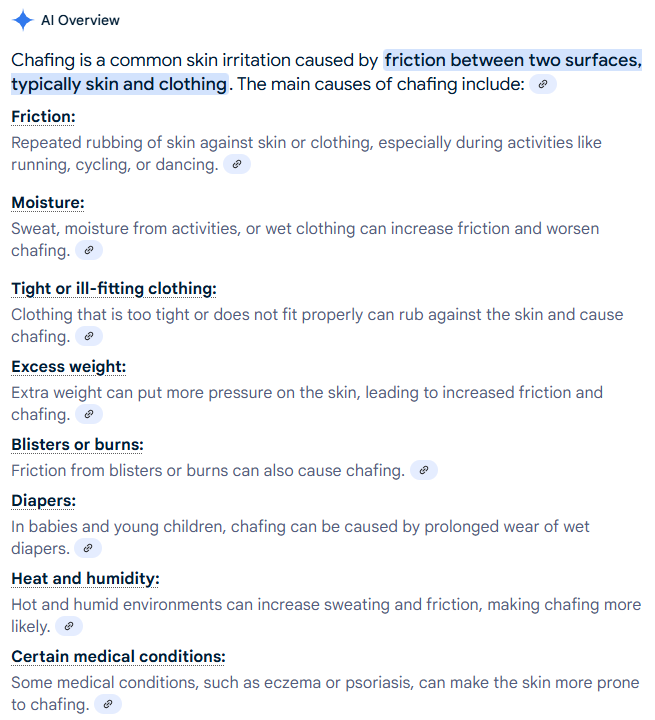Open source link icon after 'diapers.'

pos(88,548)
